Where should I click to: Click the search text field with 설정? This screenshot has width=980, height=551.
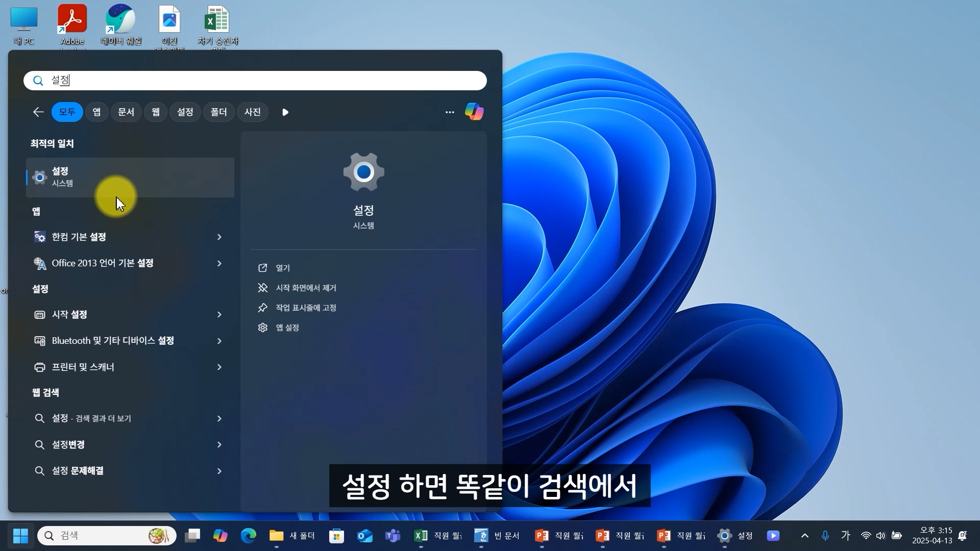tap(255, 81)
